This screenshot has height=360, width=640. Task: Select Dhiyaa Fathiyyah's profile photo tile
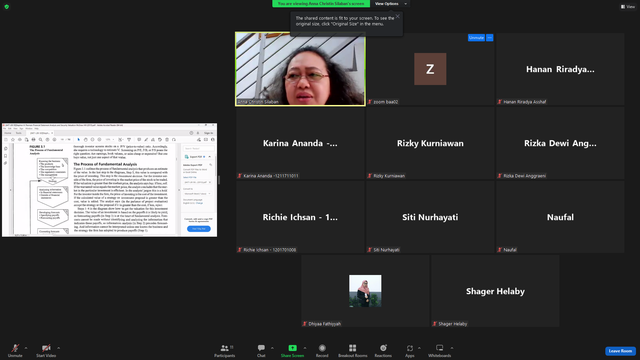coord(365,291)
